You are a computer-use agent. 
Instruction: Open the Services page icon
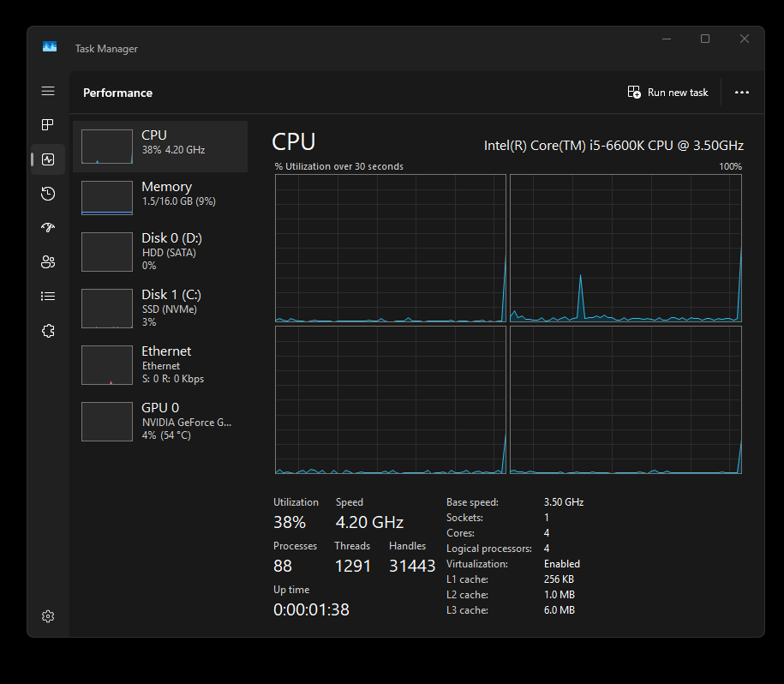coord(48,331)
